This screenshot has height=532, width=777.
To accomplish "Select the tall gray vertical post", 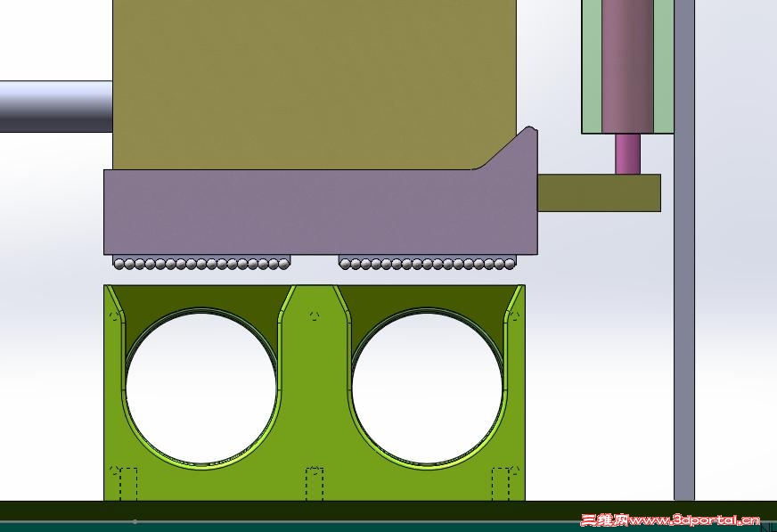I will [684, 250].
